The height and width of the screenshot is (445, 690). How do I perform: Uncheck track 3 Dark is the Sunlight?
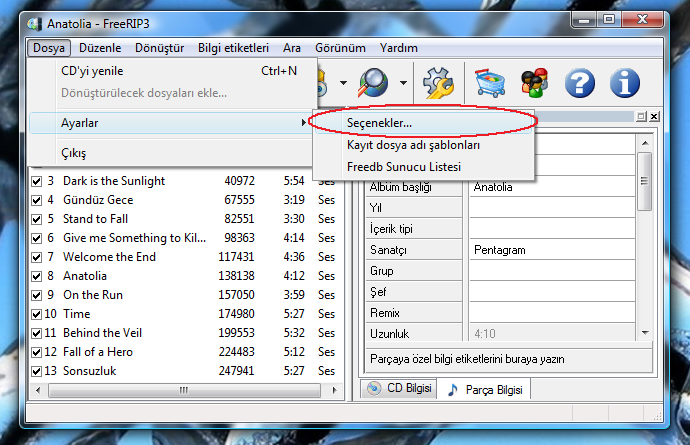click(37, 181)
